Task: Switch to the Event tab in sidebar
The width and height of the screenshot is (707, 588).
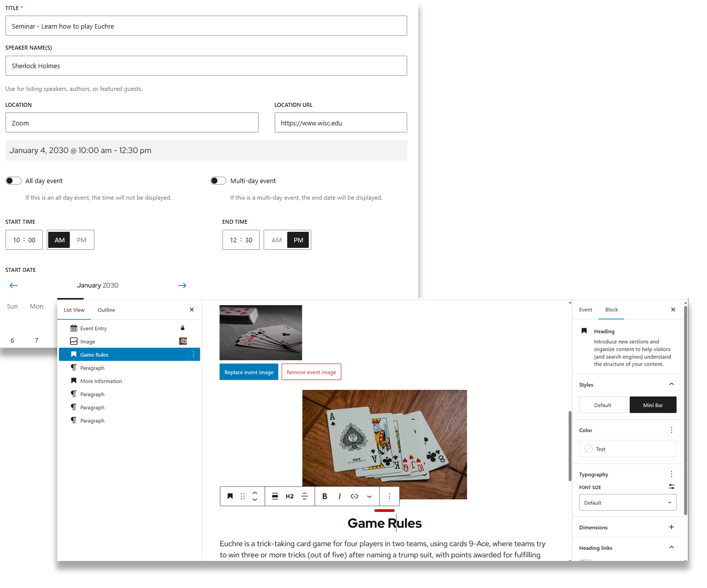Action: [585, 310]
